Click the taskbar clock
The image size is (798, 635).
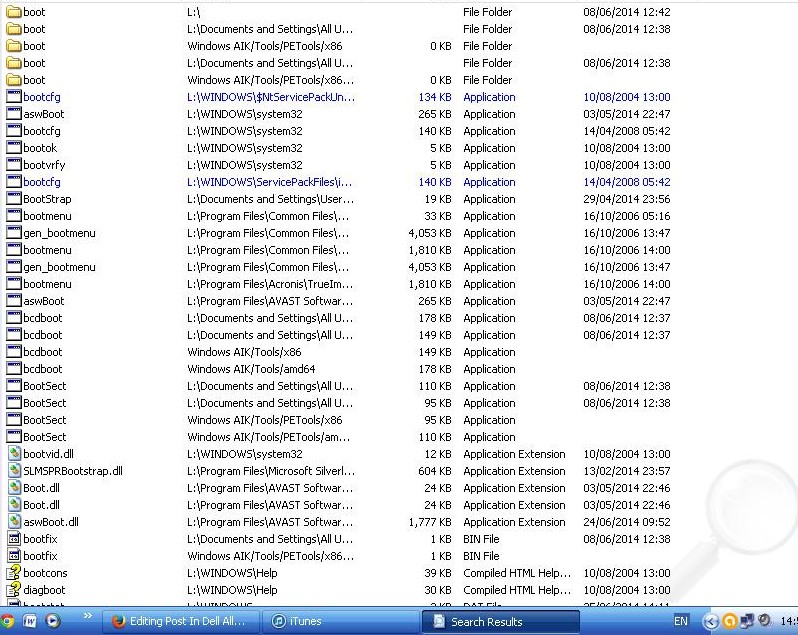tap(789, 621)
